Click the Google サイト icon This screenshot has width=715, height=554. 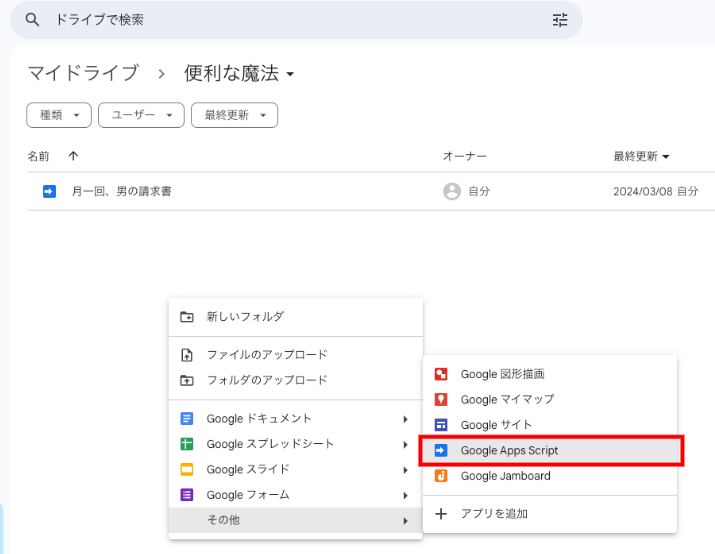tap(441, 425)
